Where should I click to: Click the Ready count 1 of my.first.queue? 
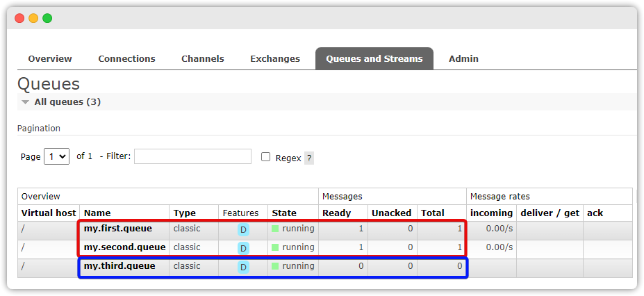[361, 229]
